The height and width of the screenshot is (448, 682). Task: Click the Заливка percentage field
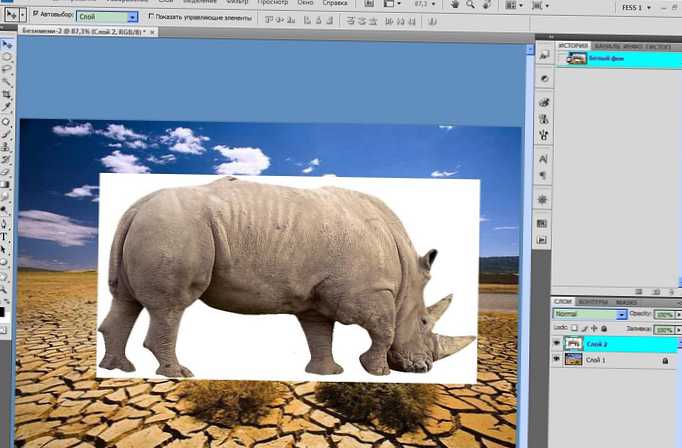[x=664, y=330]
